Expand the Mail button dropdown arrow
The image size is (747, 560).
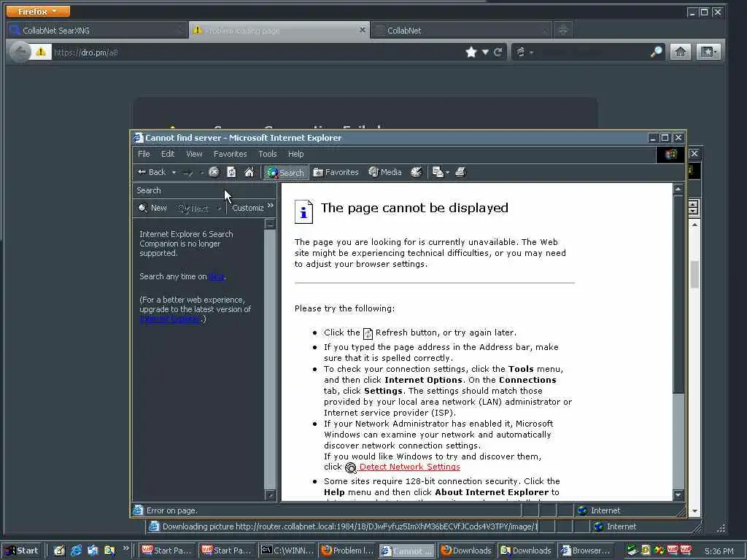point(447,172)
